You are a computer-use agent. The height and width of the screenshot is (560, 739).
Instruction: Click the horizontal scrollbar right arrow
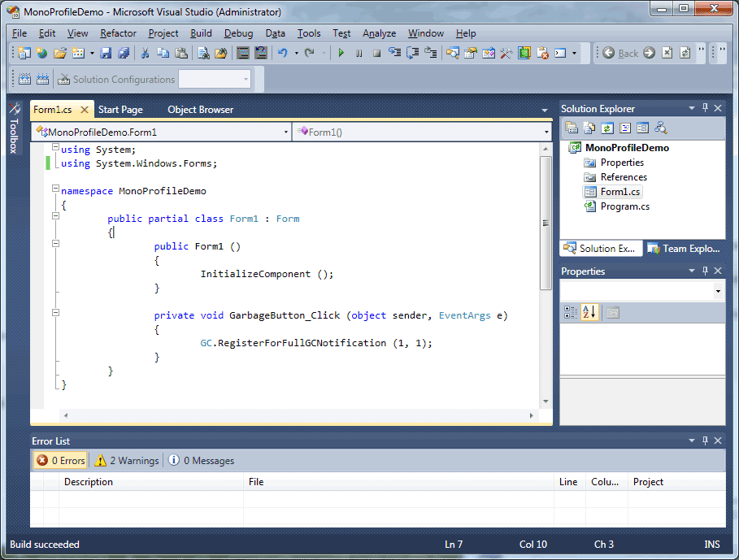pyautogui.click(x=531, y=415)
